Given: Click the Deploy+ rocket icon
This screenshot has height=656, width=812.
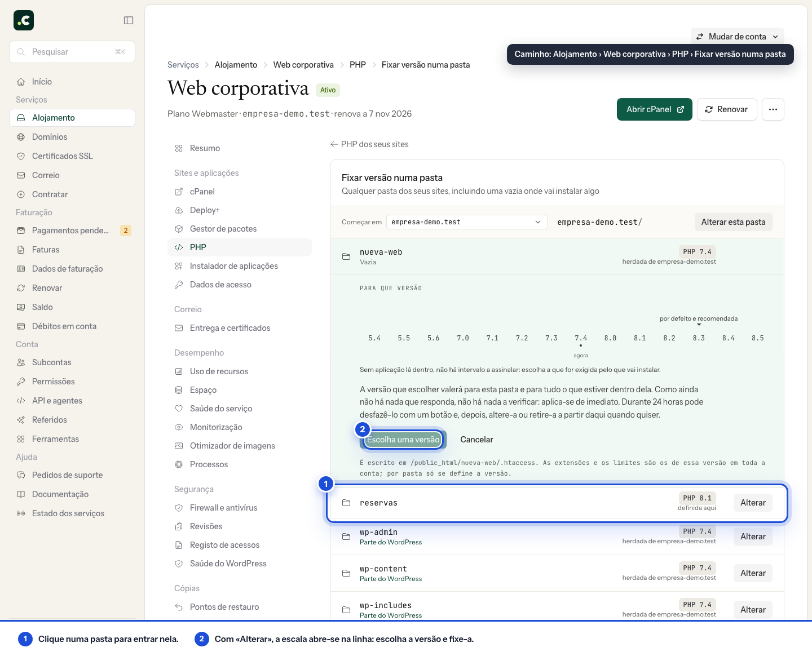Looking at the screenshot, I should [179, 210].
